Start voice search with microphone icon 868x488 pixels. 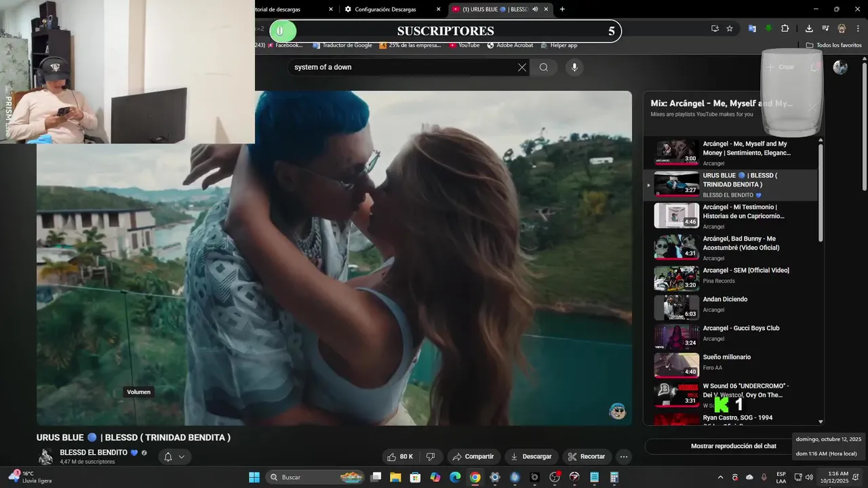coord(574,67)
